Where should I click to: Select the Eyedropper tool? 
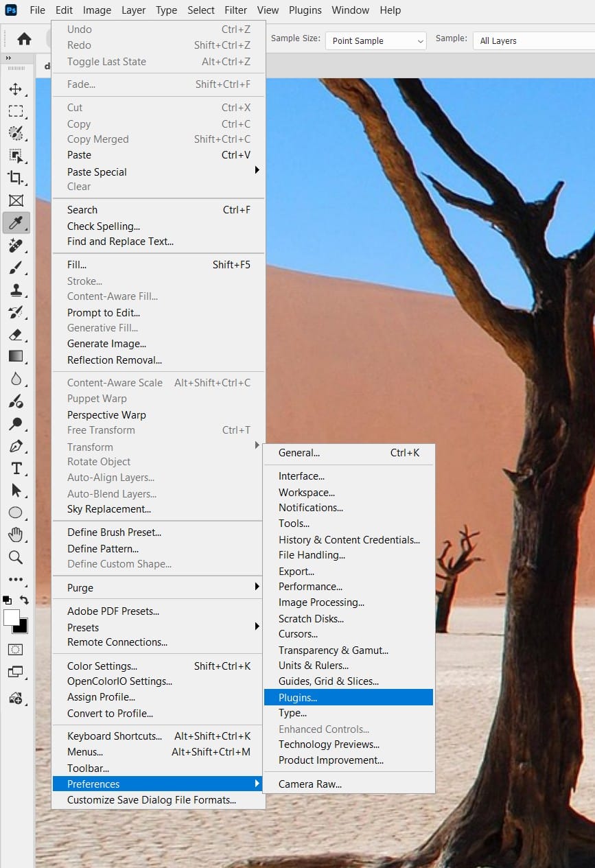[x=16, y=222]
